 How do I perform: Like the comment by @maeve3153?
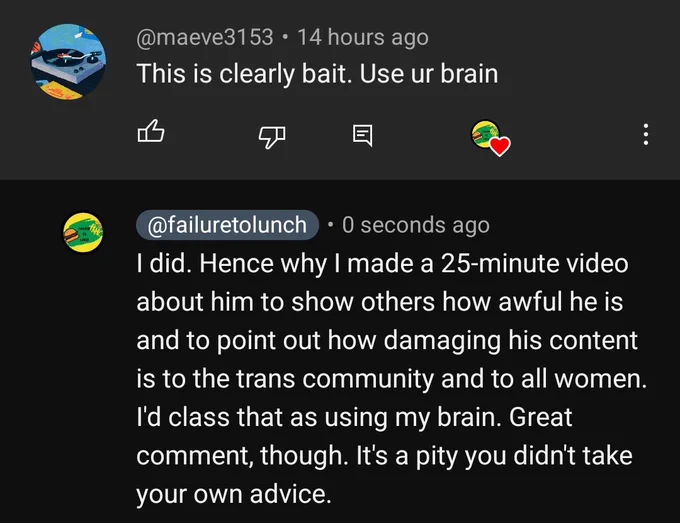click(151, 131)
